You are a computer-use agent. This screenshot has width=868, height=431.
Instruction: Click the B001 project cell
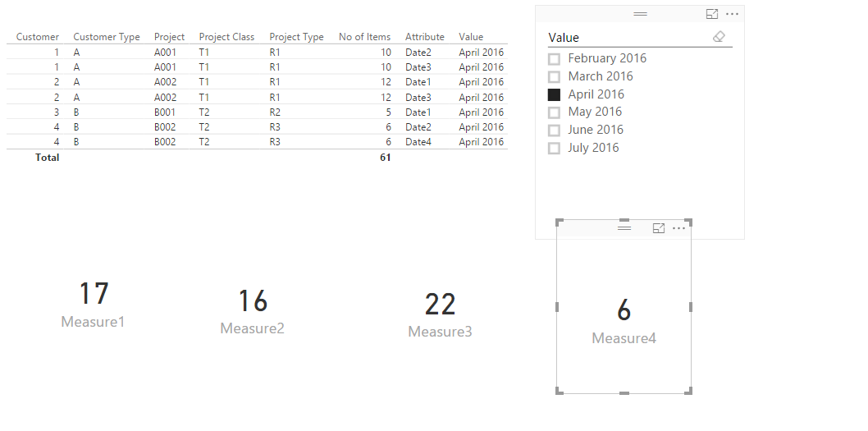[x=165, y=112]
